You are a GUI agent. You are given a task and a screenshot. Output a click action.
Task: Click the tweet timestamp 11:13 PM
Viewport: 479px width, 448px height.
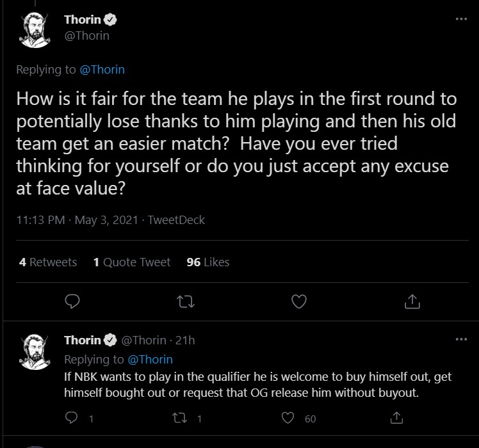coord(42,220)
